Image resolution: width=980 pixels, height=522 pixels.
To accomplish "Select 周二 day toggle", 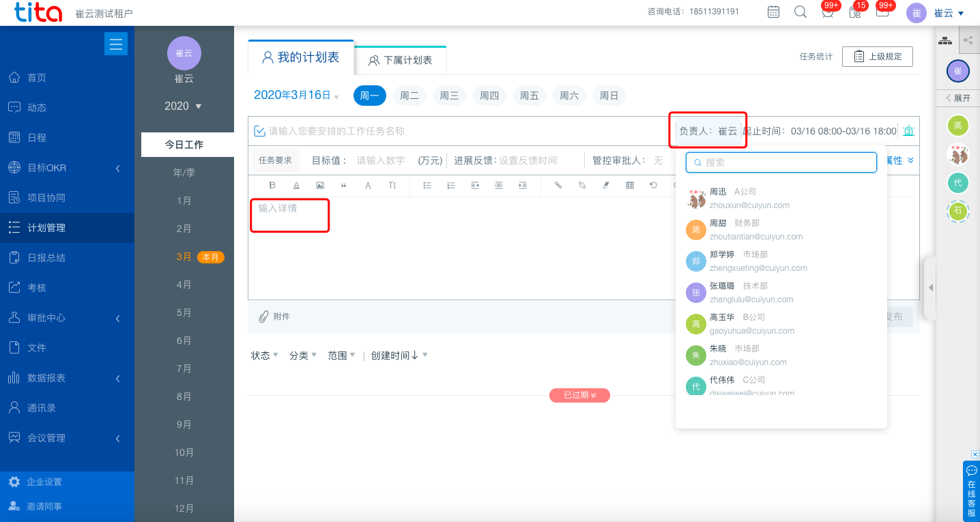I will 409,96.
